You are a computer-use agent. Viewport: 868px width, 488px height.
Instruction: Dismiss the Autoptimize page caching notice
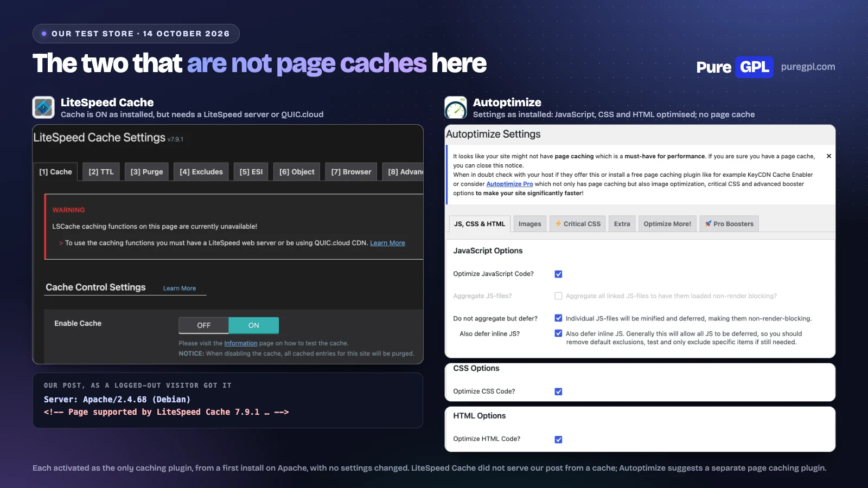(x=828, y=156)
